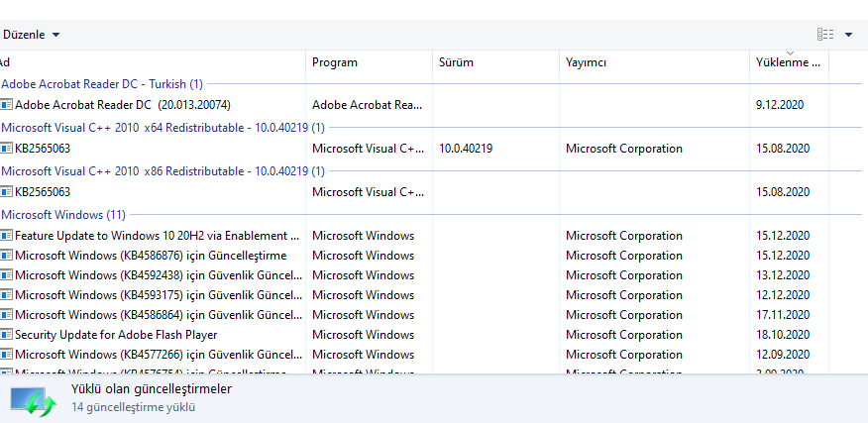Click the icon beside the KB4593175 security update
The width and height of the screenshot is (868, 423).
click(6, 295)
